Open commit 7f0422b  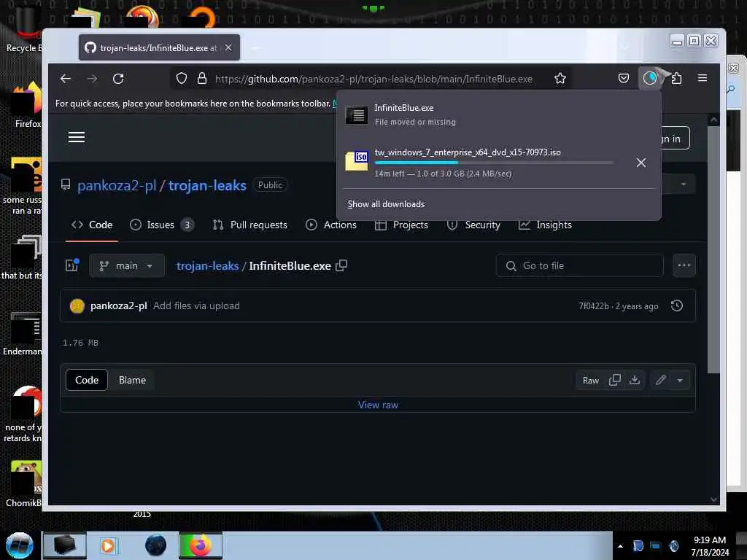[x=594, y=306]
